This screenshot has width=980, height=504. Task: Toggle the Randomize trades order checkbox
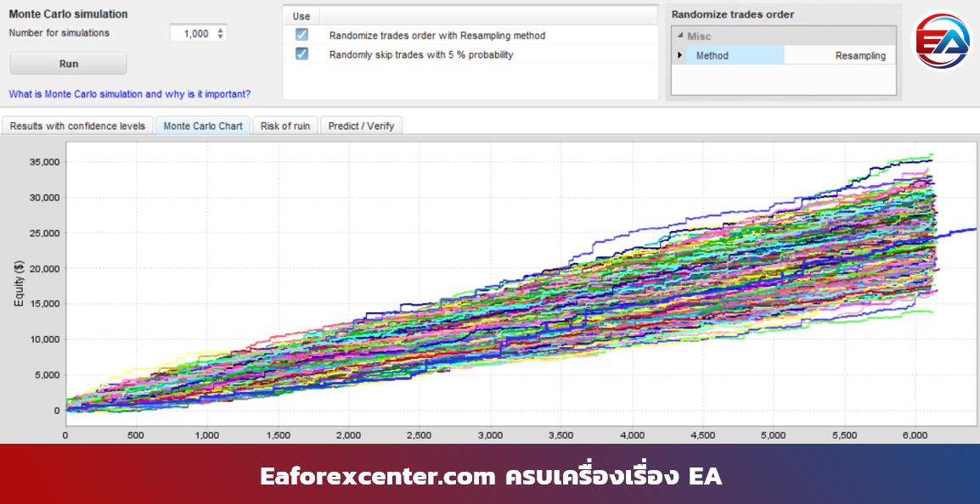[301, 35]
